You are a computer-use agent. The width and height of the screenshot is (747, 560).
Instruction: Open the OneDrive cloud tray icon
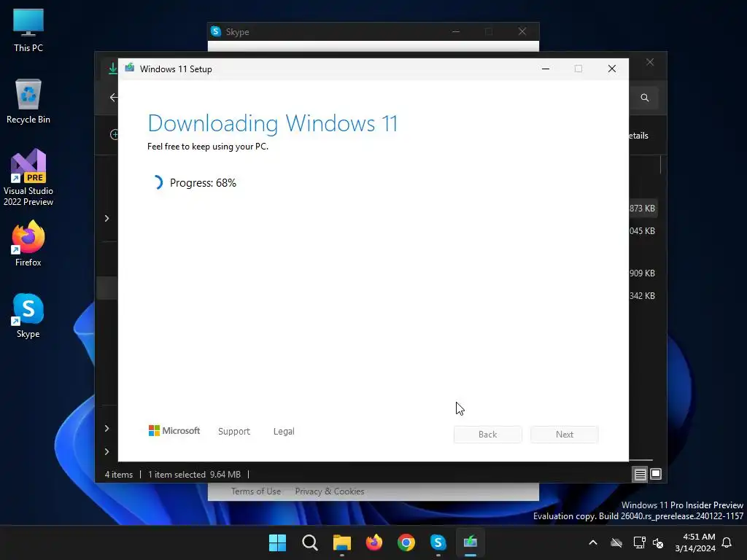coord(616,542)
